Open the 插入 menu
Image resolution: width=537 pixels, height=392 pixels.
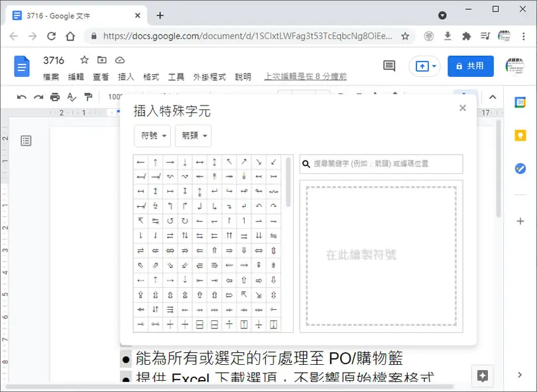pos(126,77)
